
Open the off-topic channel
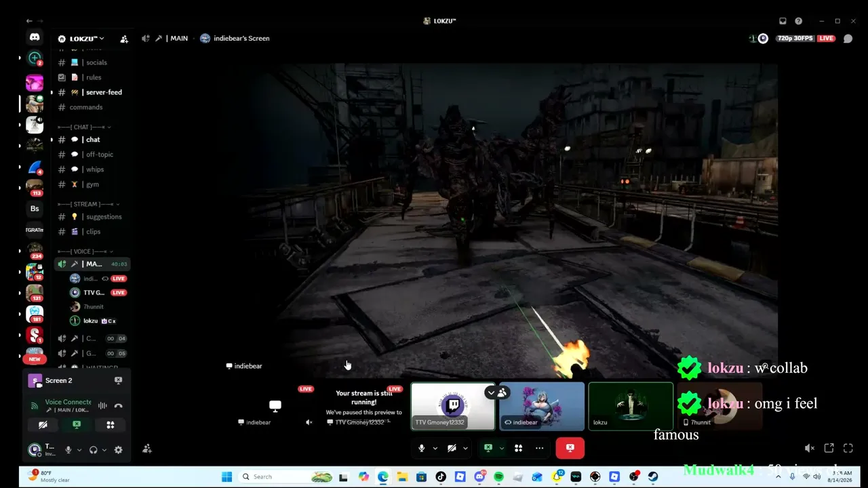click(93, 155)
